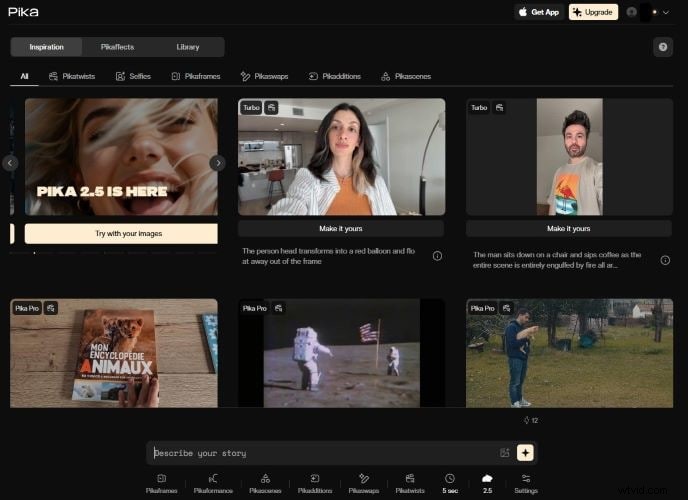Open the moon landing video thumbnail
688x500 pixels.
click(341, 353)
